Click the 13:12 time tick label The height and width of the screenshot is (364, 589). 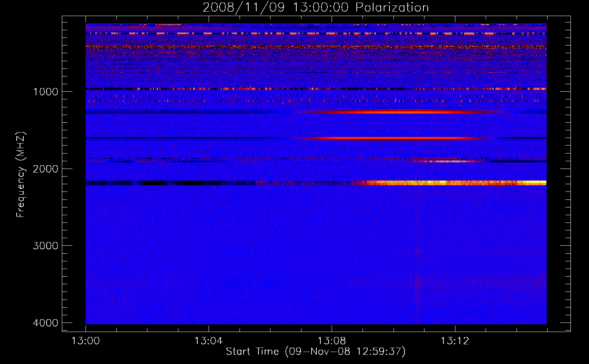[455, 341]
